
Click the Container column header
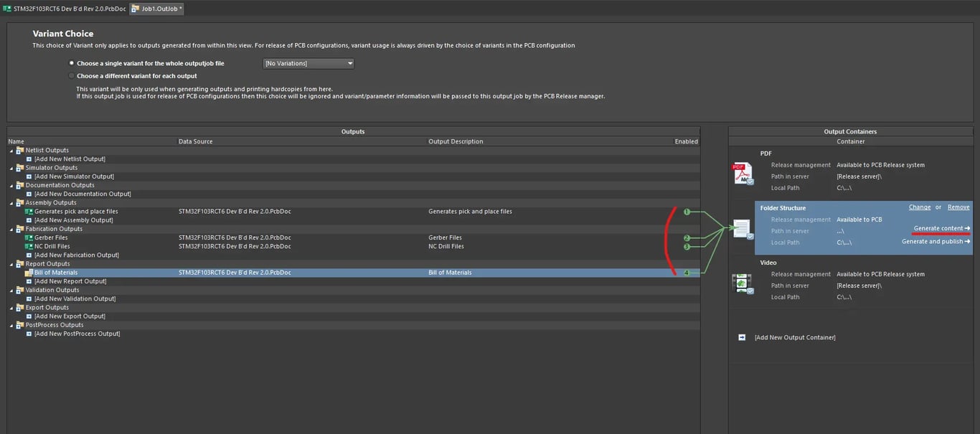coord(851,141)
